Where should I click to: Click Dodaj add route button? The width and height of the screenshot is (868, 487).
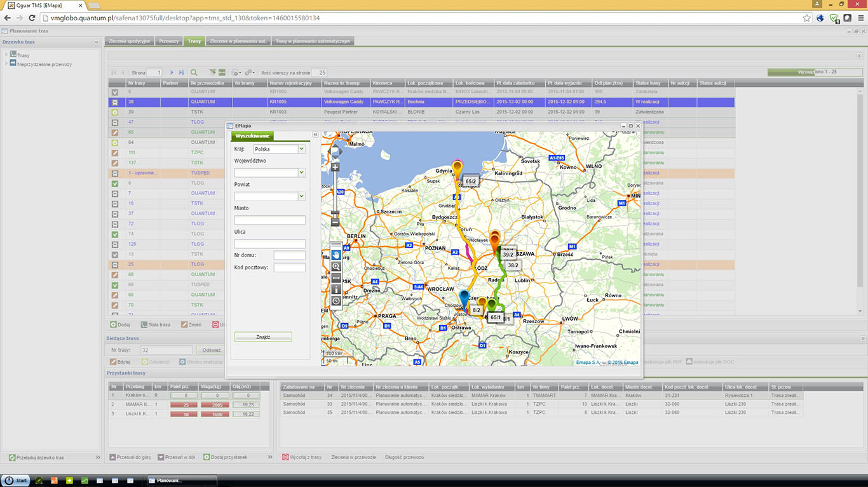[119, 324]
